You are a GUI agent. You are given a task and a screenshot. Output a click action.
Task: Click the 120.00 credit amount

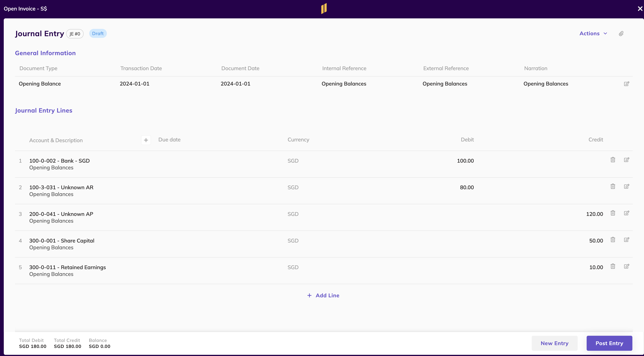pyautogui.click(x=595, y=214)
